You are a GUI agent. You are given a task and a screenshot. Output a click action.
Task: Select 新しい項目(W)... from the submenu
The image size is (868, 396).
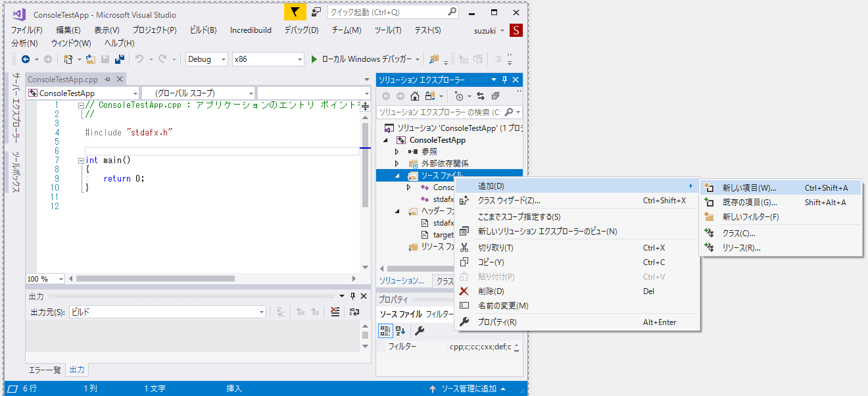(749, 188)
